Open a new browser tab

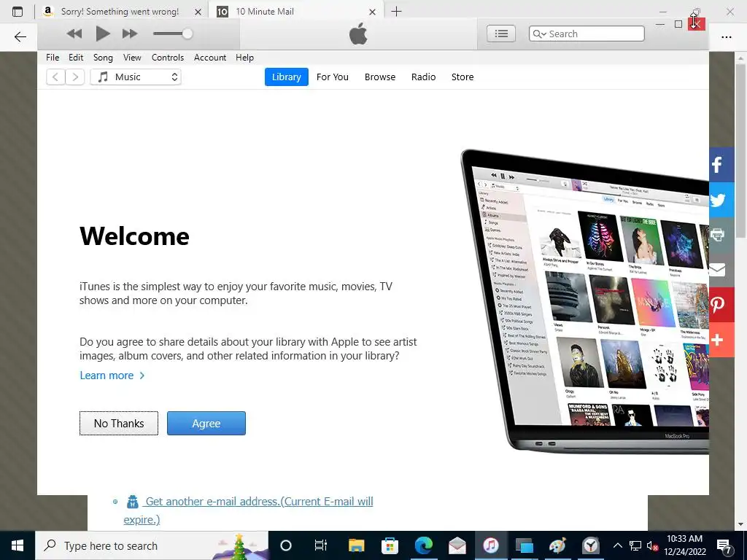396,12
